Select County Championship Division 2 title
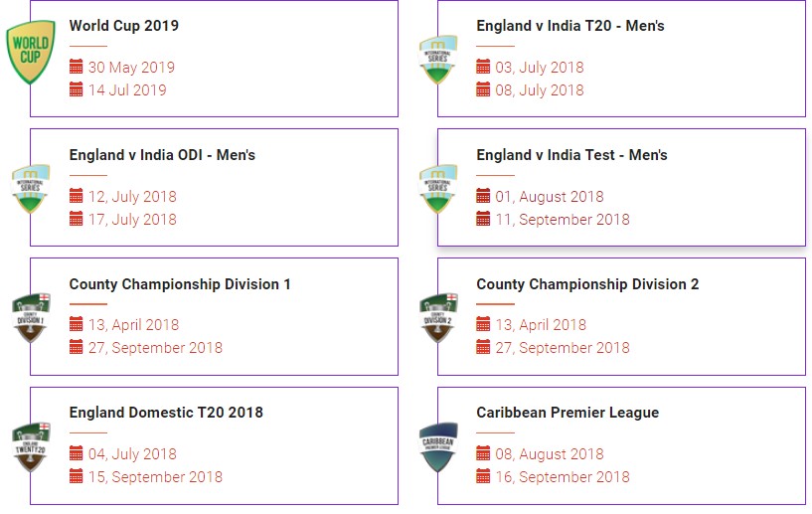 587,284
